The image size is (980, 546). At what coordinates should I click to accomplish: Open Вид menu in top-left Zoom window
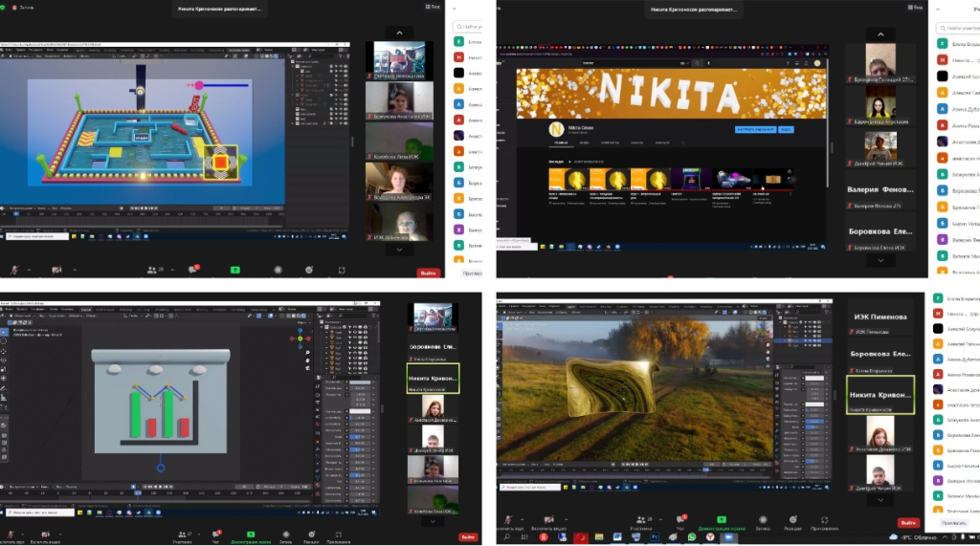coord(433,7)
